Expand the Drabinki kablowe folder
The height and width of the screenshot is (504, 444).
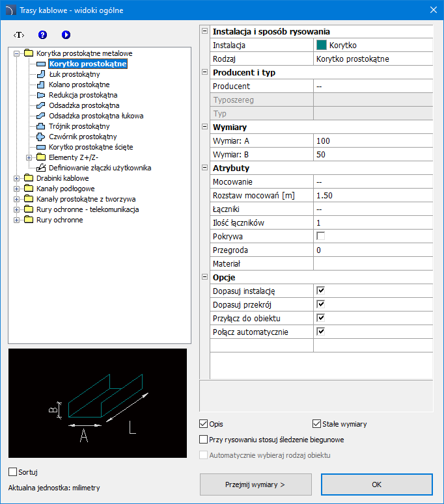[17, 178]
